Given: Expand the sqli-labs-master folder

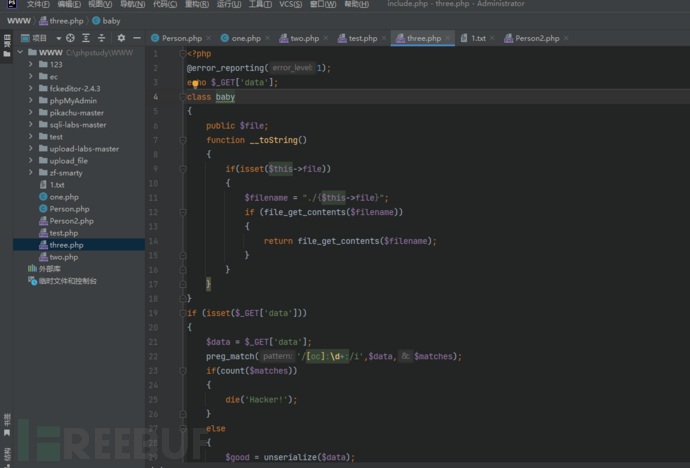Looking at the screenshot, I should [31, 124].
